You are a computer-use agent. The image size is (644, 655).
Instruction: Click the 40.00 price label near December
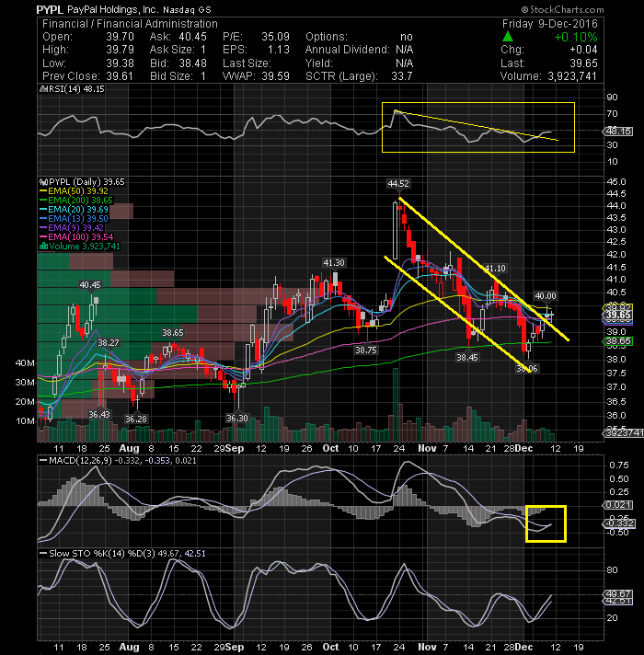click(x=546, y=295)
